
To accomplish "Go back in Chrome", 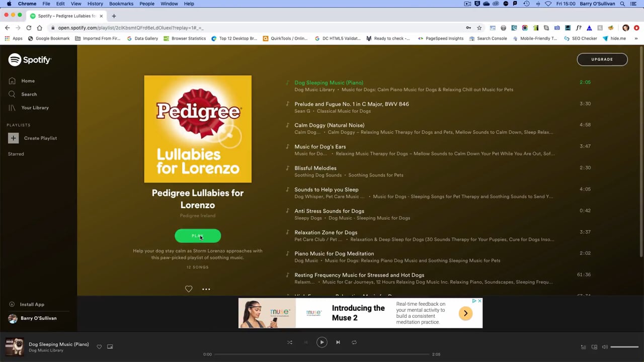I will [x=7, y=28].
